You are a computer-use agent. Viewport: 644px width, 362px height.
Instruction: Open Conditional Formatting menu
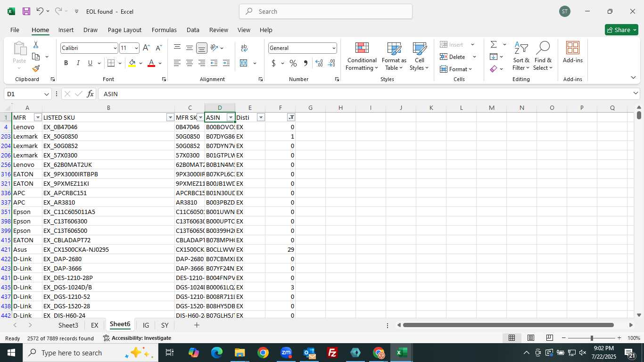[362, 57]
